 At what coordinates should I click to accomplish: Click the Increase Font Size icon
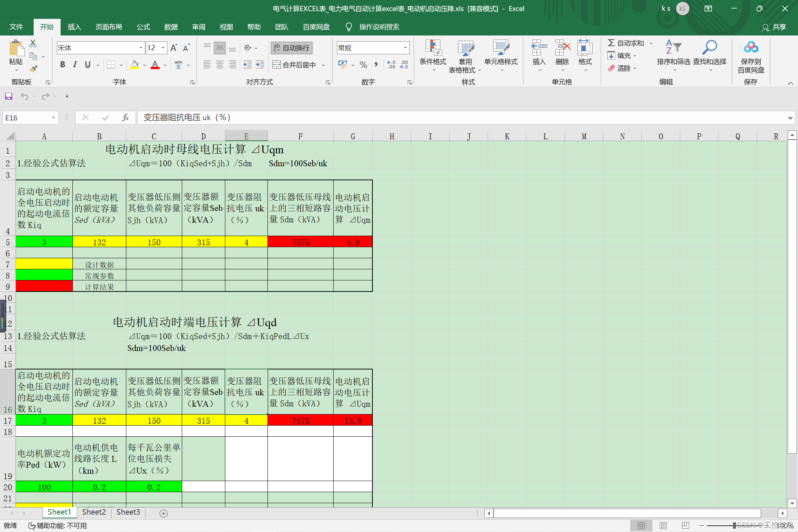tap(174, 48)
